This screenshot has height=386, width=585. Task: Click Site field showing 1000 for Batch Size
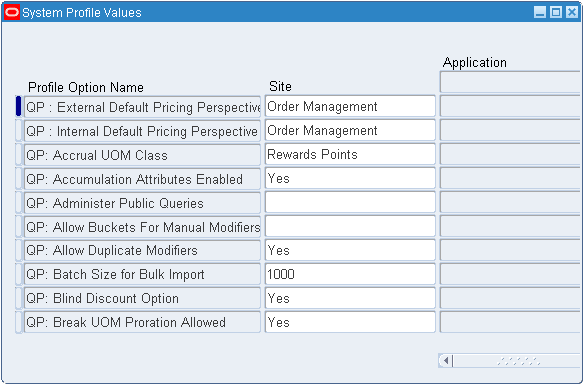tap(350, 274)
